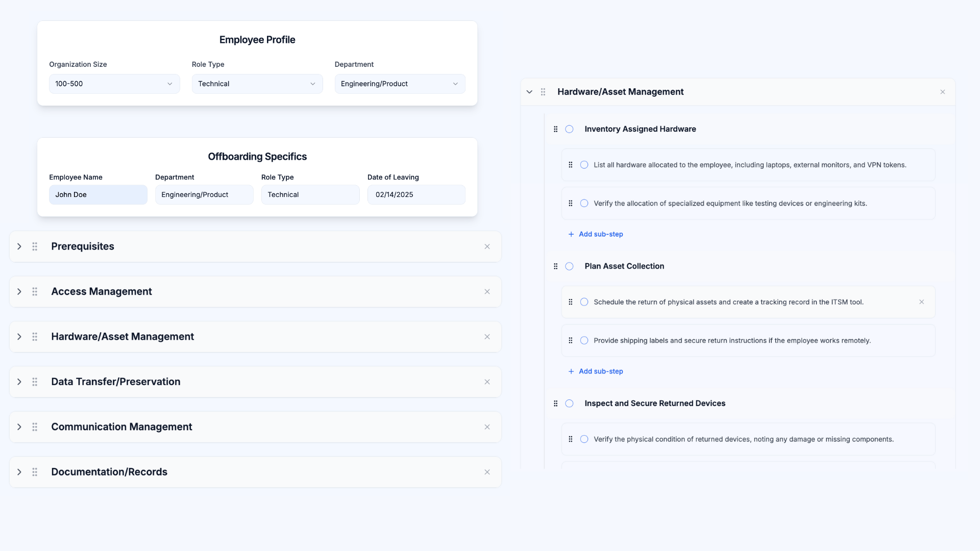Image resolution: width=980 pixels, height=551 pixels.
Task: Open the Department dropdown in Employee Profile
Action: point(400,84)
